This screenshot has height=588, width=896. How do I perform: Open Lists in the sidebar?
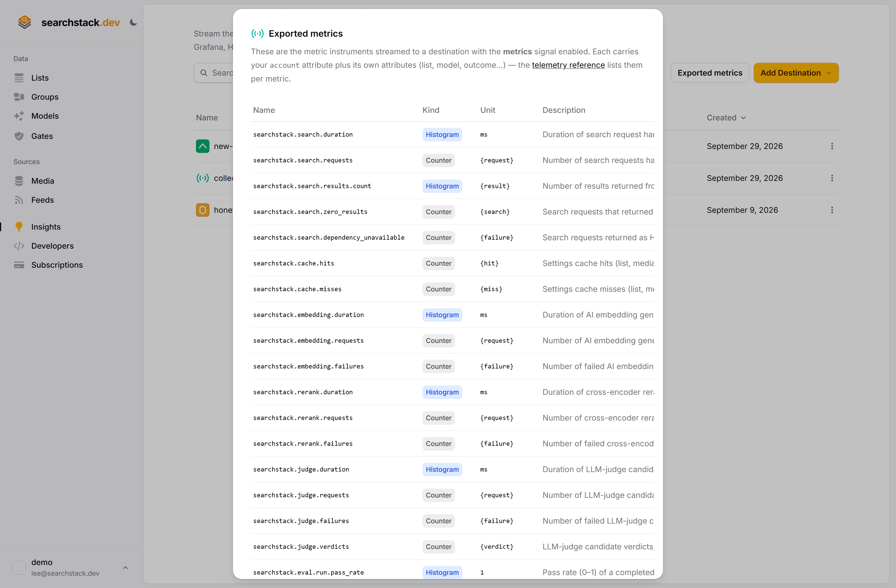pos(40,78)
